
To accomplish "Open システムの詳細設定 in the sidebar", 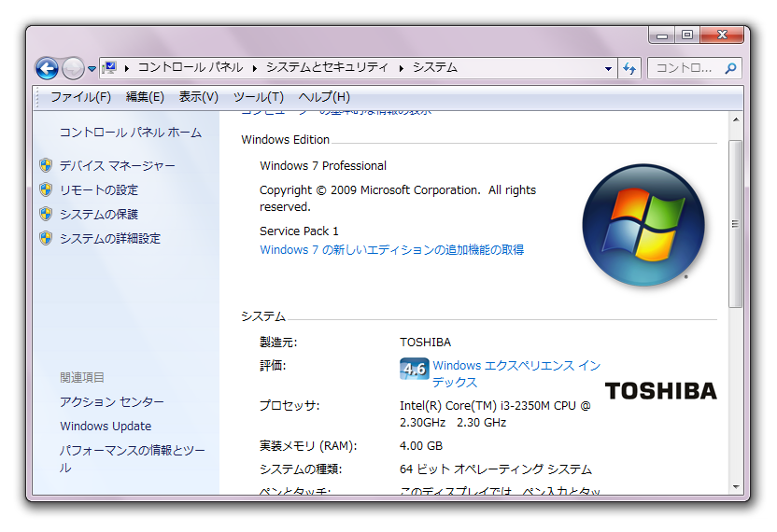I will click(x=110, y=238).
